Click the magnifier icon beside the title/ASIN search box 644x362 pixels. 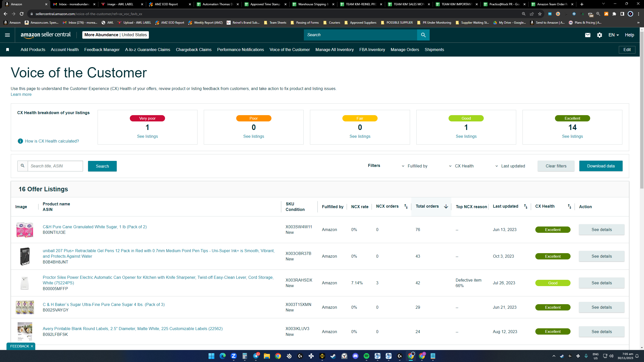23,166
